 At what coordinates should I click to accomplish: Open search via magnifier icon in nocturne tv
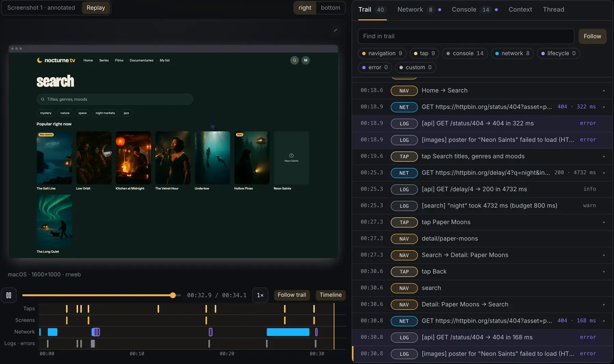294,60
